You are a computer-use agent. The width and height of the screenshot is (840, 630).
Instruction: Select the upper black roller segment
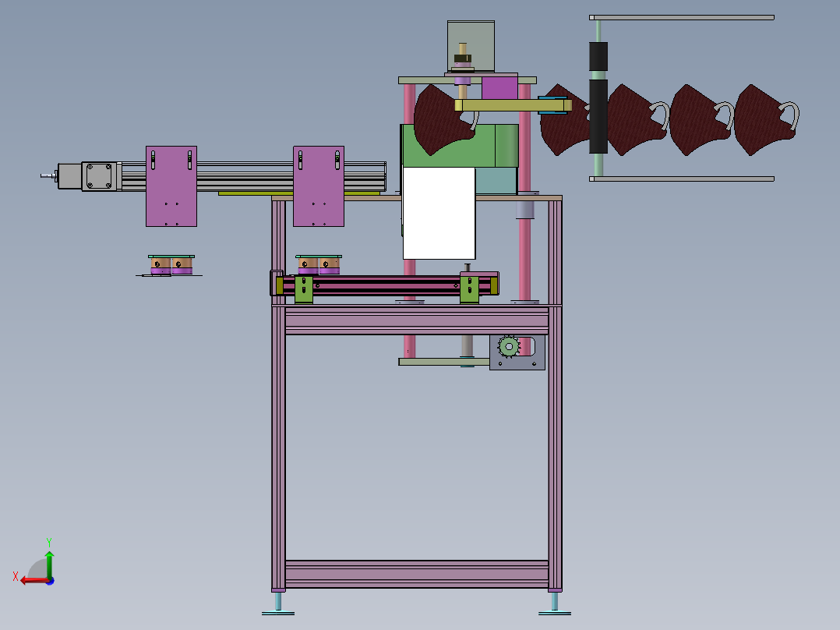[598, 56]
